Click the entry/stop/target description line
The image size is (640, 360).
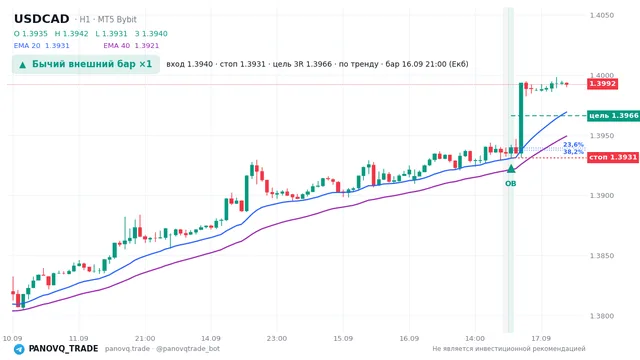click(x=317, y=64)
